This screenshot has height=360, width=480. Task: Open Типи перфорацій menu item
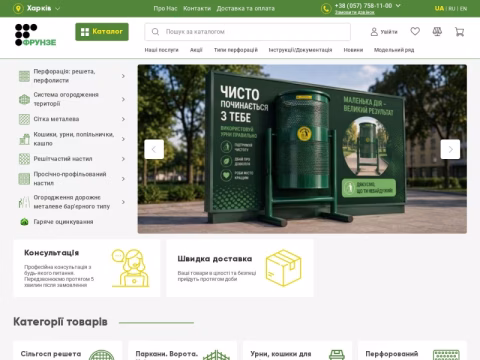[236, 50]
